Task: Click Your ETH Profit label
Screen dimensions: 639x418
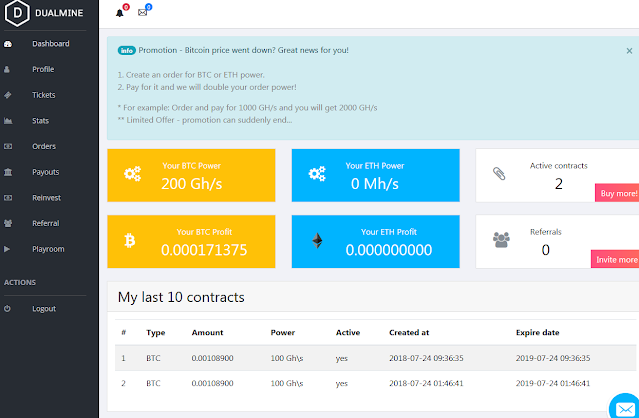Action: click(388, 232)
